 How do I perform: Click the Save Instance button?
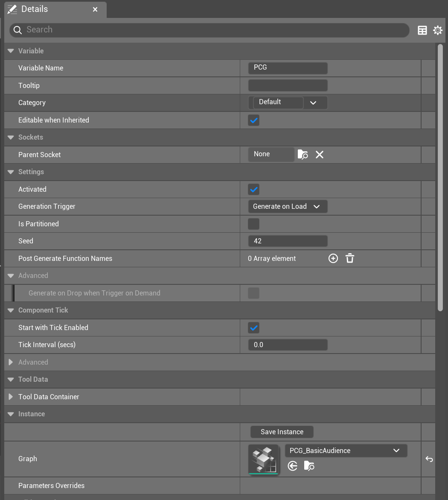click(282, 432)
